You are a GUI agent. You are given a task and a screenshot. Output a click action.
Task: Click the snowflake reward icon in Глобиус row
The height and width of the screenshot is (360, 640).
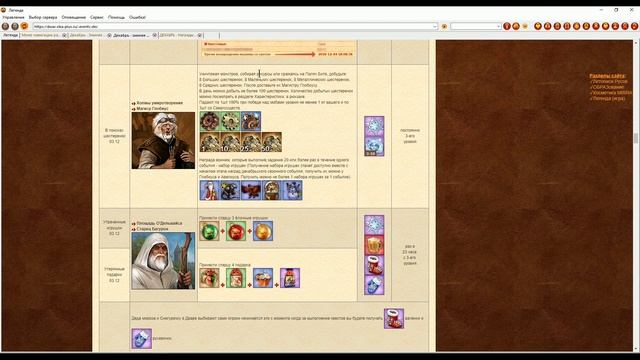tap(374, 126)
